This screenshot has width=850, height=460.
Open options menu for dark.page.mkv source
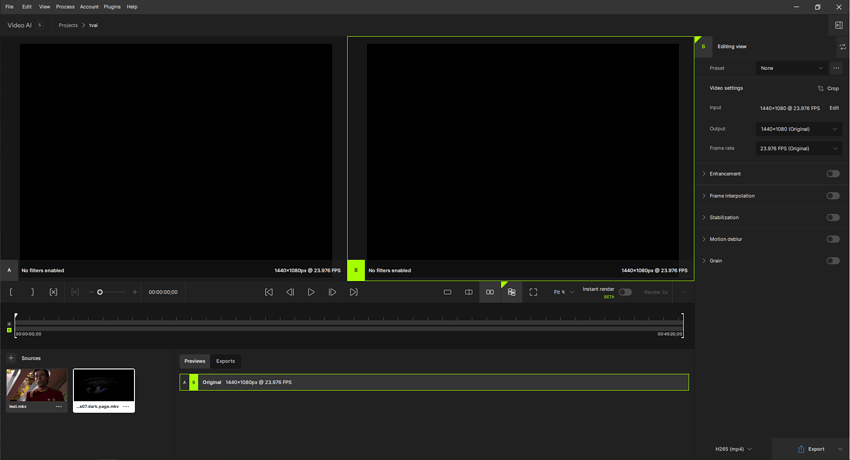(x=126, y=406)
